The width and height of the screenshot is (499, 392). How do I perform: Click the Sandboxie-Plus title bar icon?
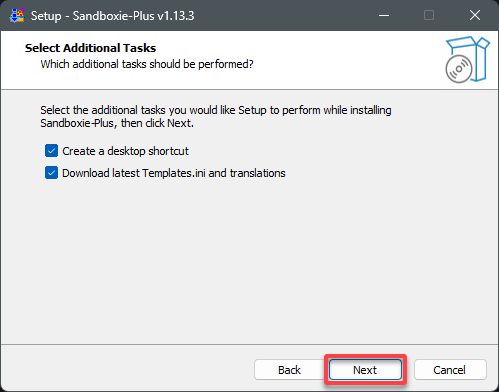pyautogui.click(x=17, y=15)
